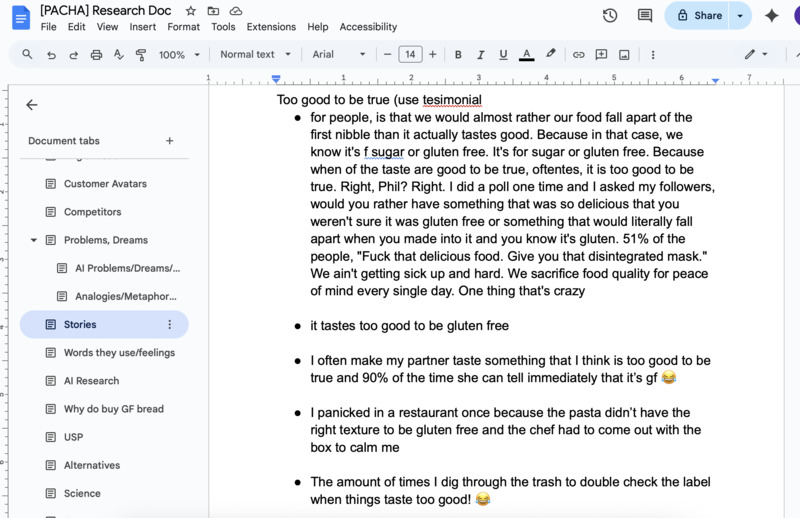Image resolution: width=800 pixels, height=518 pixels.
Task: Select the paint format tool
Action: coord(141,55)
